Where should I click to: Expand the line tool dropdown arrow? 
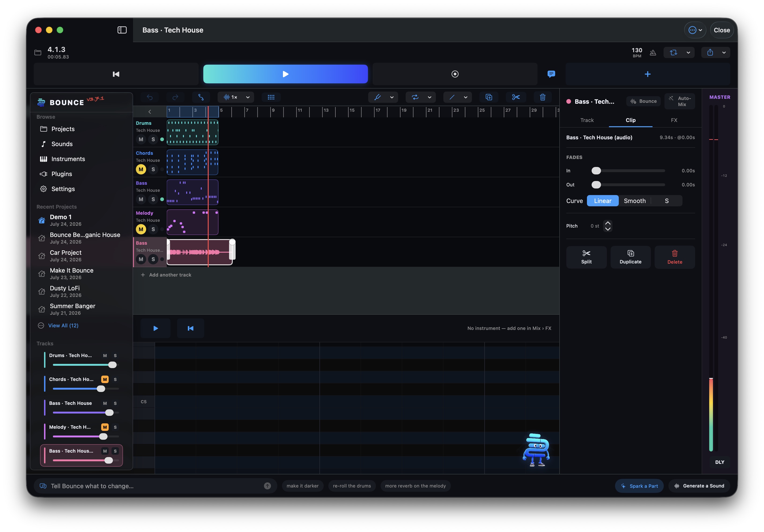tap(465, 97)
